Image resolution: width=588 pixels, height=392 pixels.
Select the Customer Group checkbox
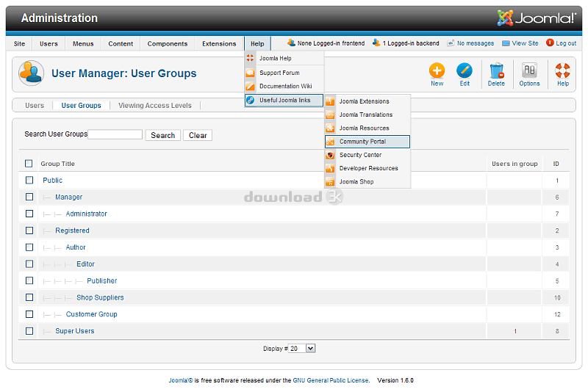point(29,314)
